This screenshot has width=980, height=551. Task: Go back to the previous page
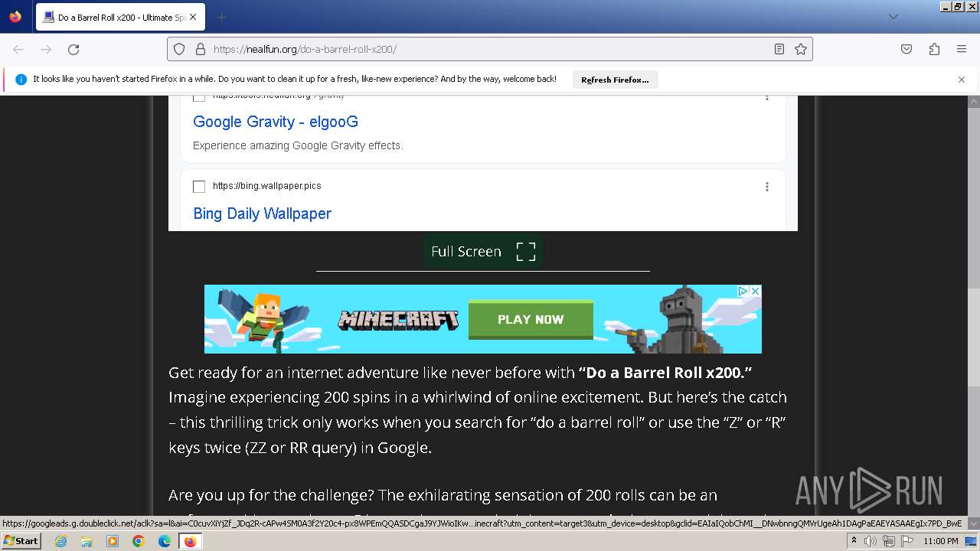(x=18, y=49)
